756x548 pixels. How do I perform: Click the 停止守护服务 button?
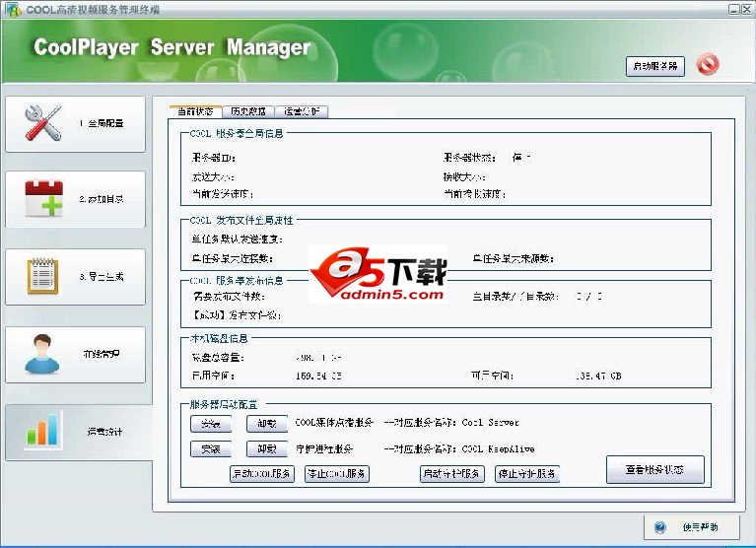[x=527, y=474]
